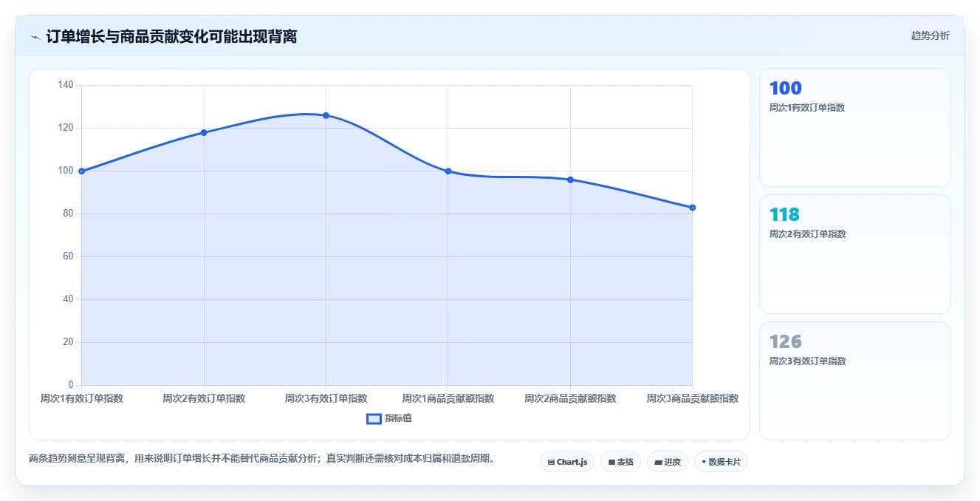Click the data point for 周次1有效订单指数
Screen dimensions: 980x501
click(81, 171)
